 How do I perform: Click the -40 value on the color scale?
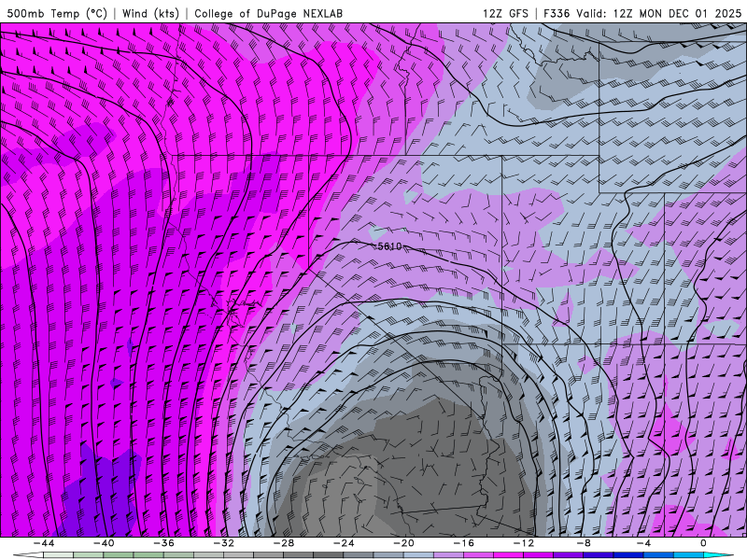pos(104,543)
